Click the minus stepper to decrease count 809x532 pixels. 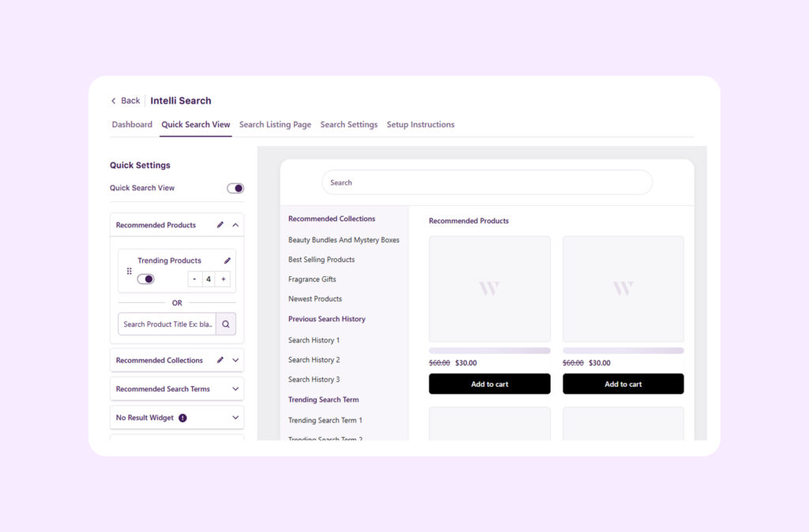coord(194,279)
